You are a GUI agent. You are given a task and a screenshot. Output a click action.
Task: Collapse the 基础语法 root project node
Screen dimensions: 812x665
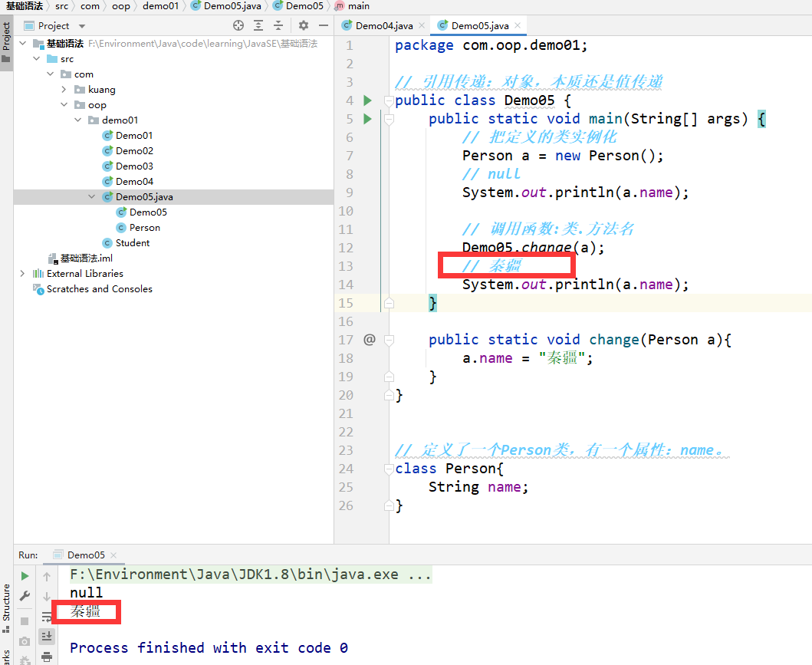pyautogui.click(x=23, y=44)
